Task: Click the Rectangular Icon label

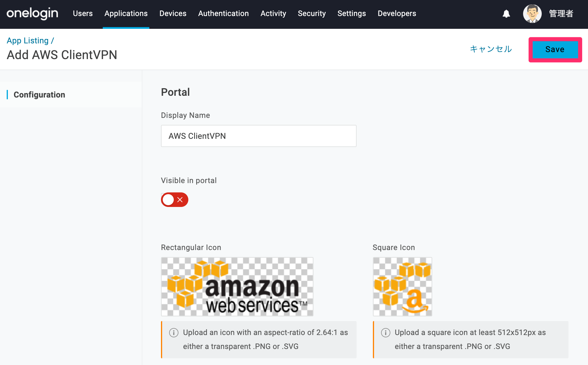Action: (x=191, y=247)
